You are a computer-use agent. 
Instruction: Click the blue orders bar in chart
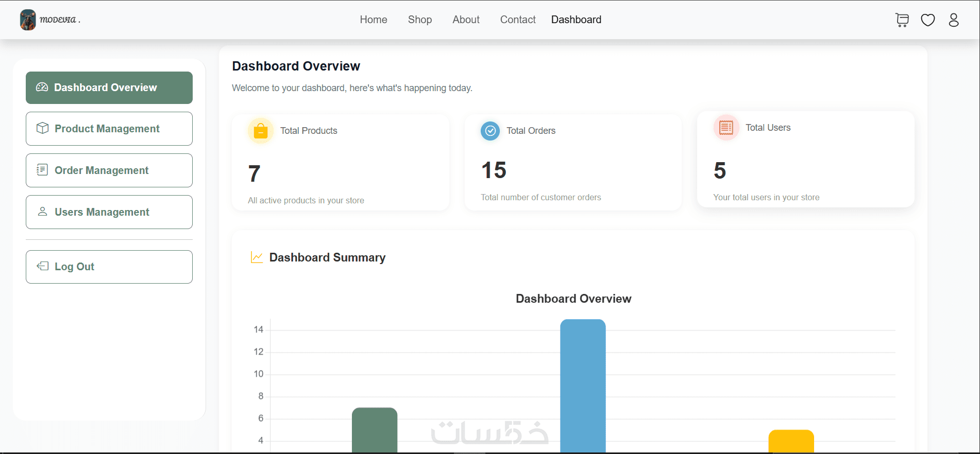point(583,386)
